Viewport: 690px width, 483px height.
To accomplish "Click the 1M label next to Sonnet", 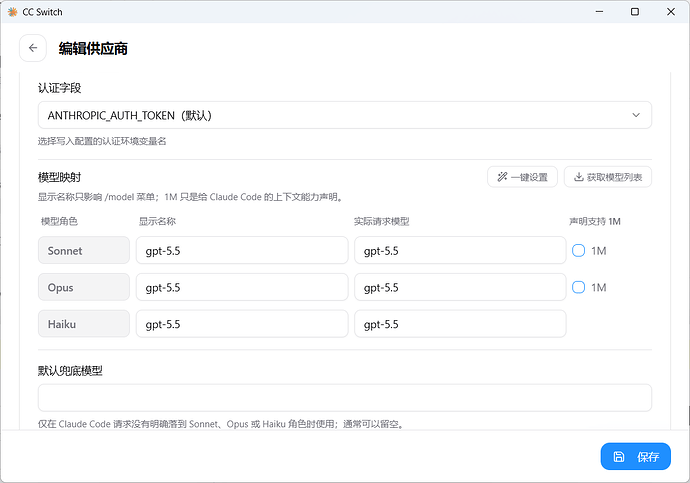I will tap(598, 251).
